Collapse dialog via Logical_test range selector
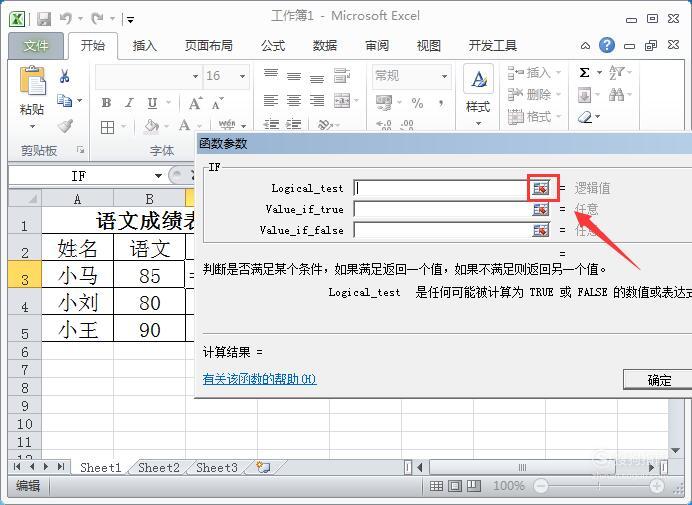Viewport: 692px width, 505px height. (541, 188)
